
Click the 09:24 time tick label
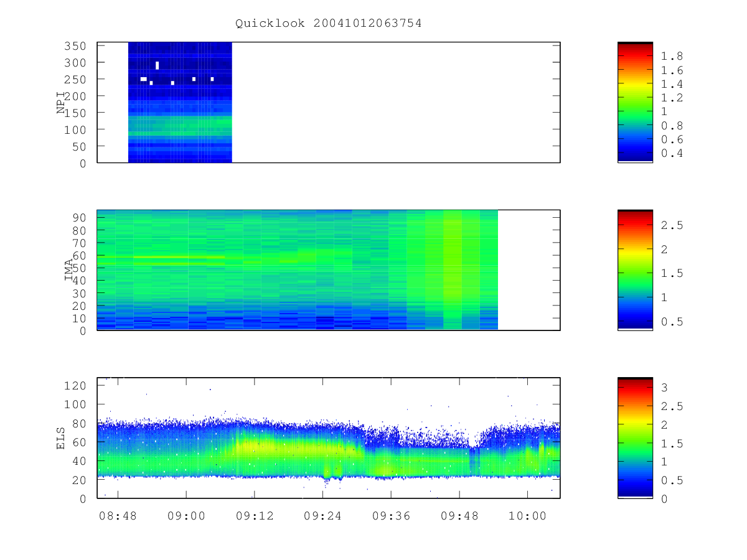[322, 516]
